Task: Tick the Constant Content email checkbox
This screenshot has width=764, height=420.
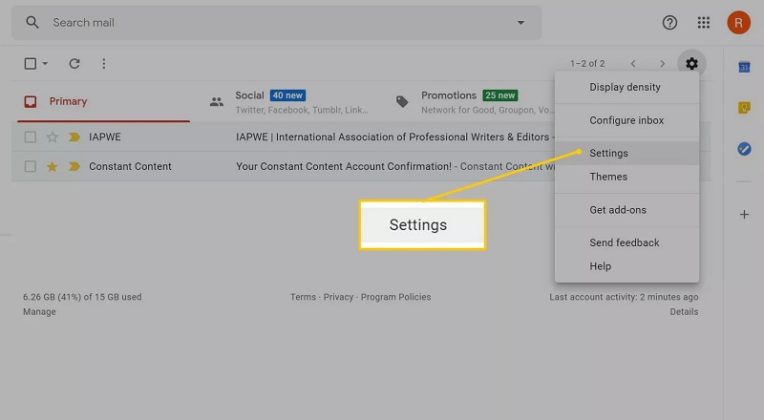Action: click(30, 166)
